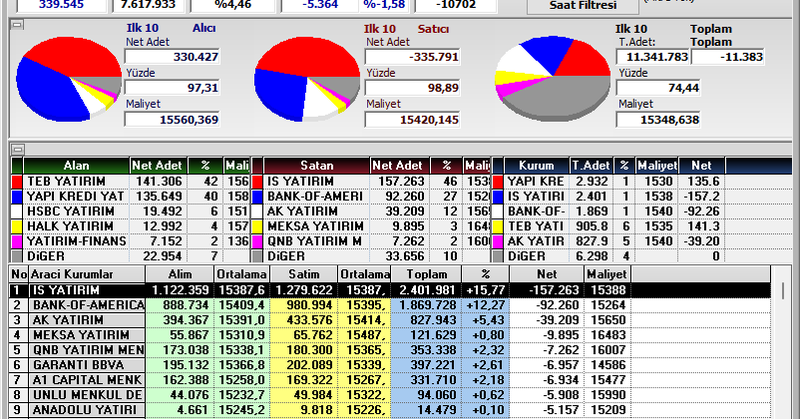Viewport: 800px width, 419px height.
Task: Click Alıcı Maliyet field 15560,369
Action: click(172, 119)
